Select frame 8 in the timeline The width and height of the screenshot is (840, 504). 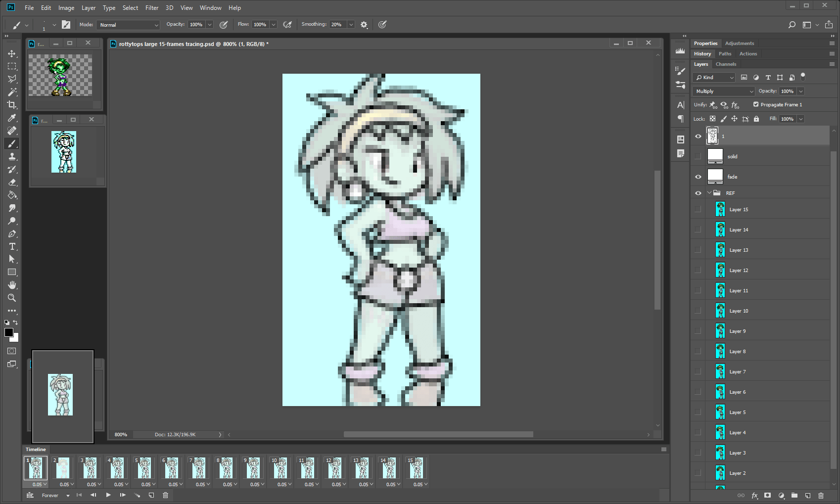point(226,468)
